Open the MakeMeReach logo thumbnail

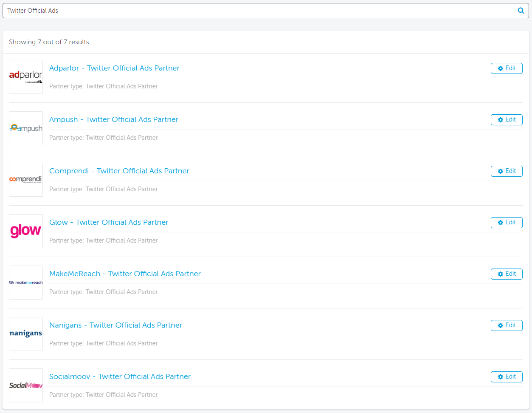26,283
